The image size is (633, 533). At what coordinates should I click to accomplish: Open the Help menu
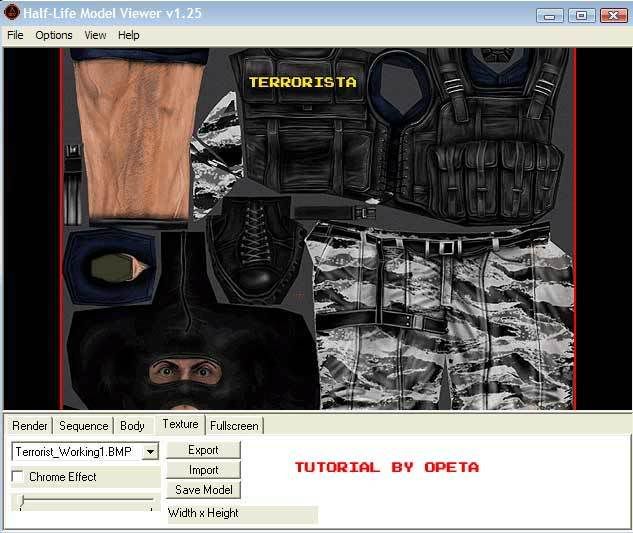point(128,35)
